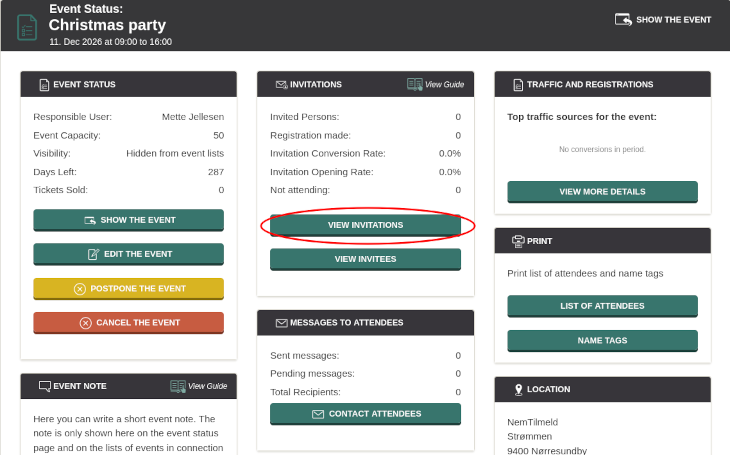Click the Messages To Attendees envelope icon
The image size is (730, 455).
pyautogui.click(x=281, y=323)
